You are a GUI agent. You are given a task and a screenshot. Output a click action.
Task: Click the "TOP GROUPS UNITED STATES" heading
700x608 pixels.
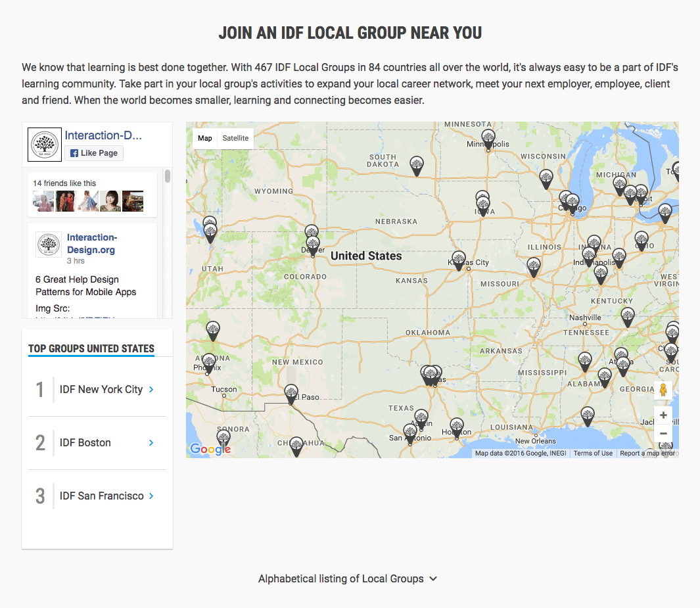tap(91, 348)
